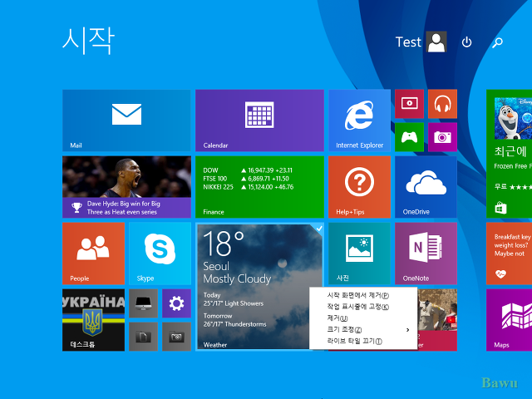Launch the Skype tile
Image resolution: width=532 pixels, height=399 pixels.
click(160, 254)
